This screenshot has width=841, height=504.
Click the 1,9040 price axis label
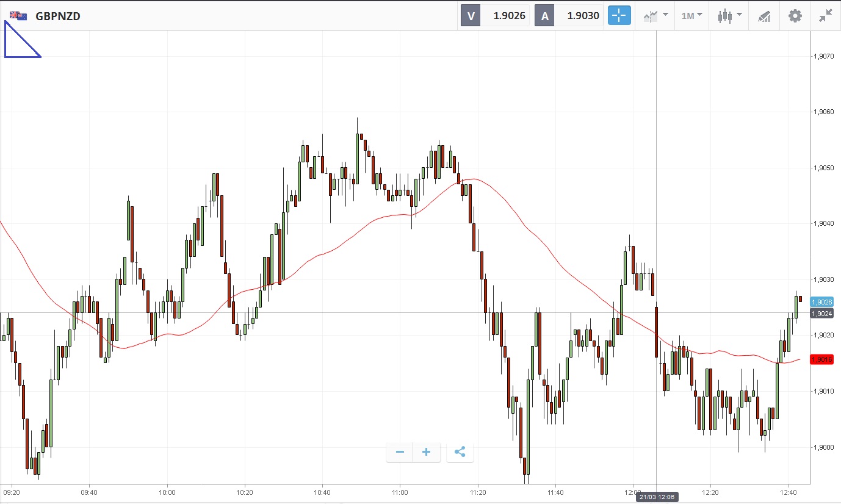[823, 224]
